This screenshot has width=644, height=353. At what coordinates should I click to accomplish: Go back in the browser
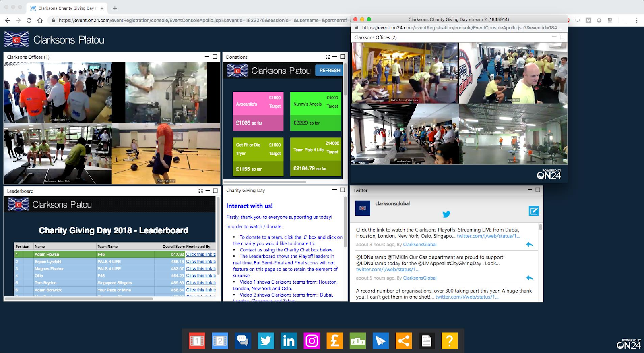pyautogui.click(x=7, y=20)
